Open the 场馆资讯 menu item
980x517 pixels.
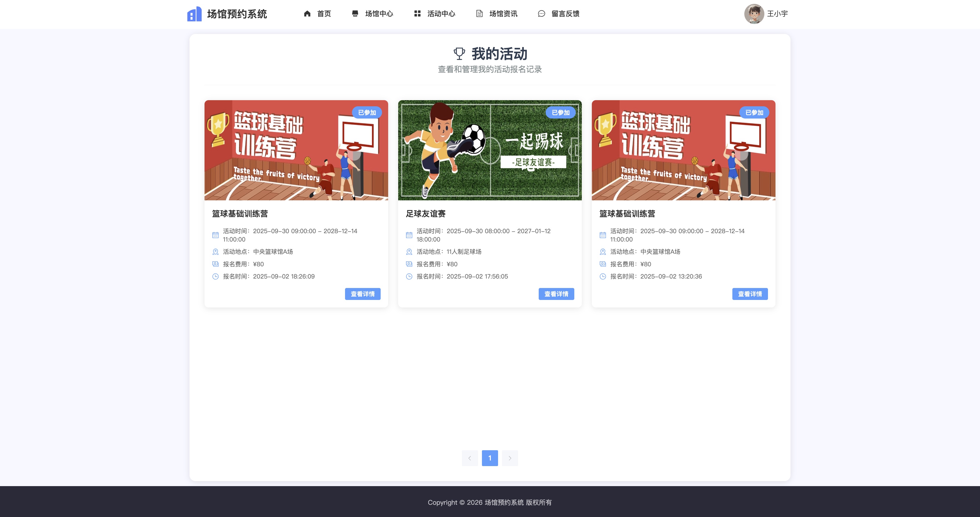[x=496, y=14]
